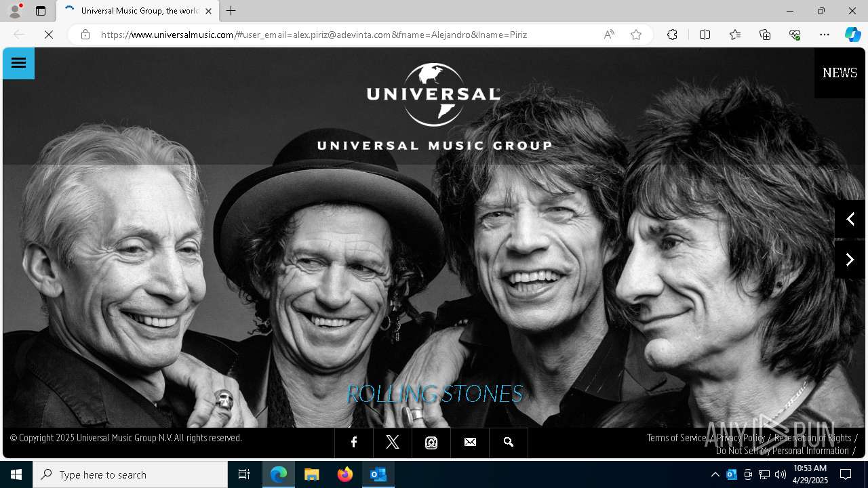Click the taskbar search box

[x=130, y=474]
